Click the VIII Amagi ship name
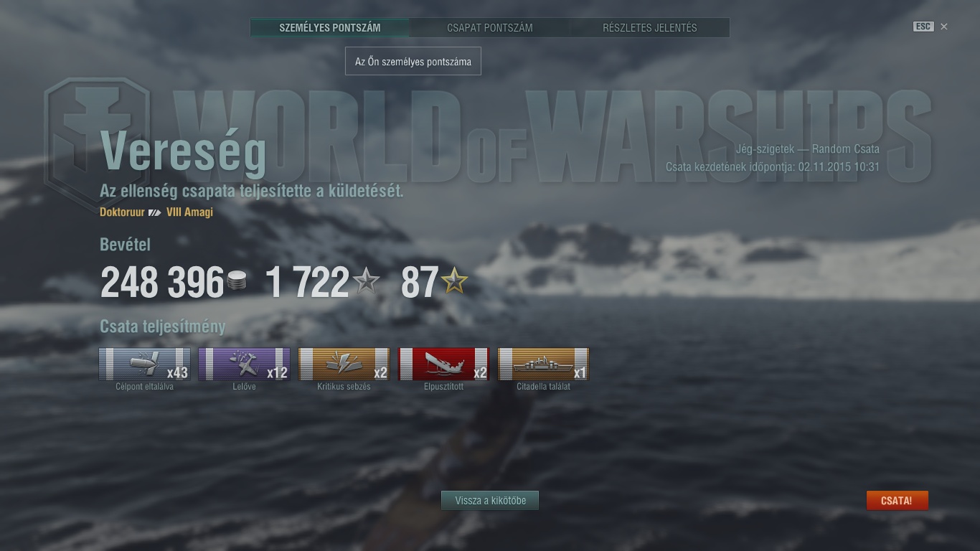Viewport: 980px width, 551px height. click(x=189, y=212)
